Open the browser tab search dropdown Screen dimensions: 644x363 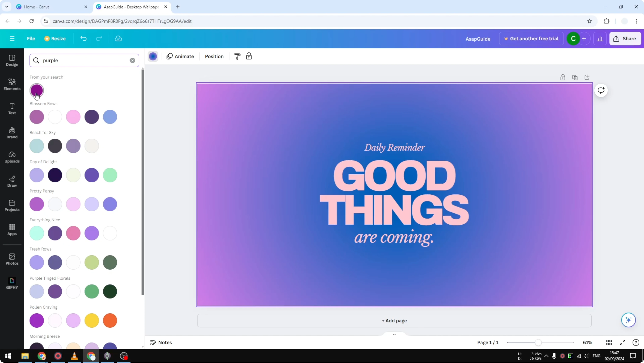click(7, 7)
